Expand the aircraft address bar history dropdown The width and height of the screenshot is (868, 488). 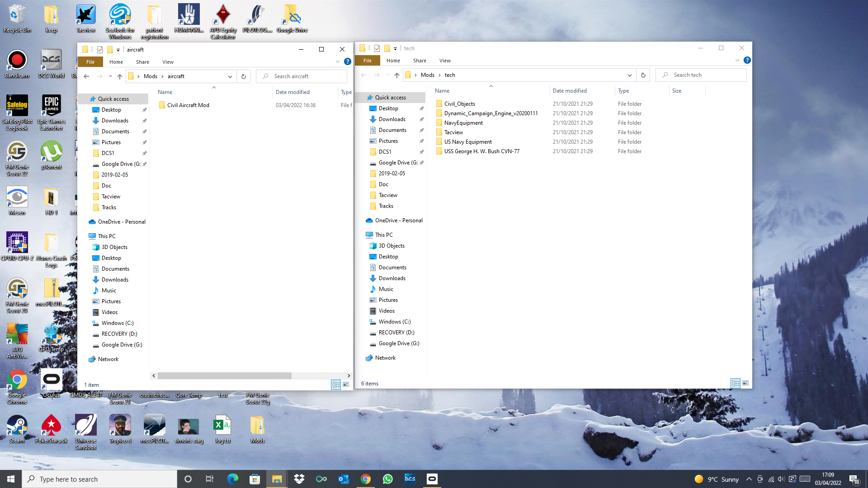(230, 76)
